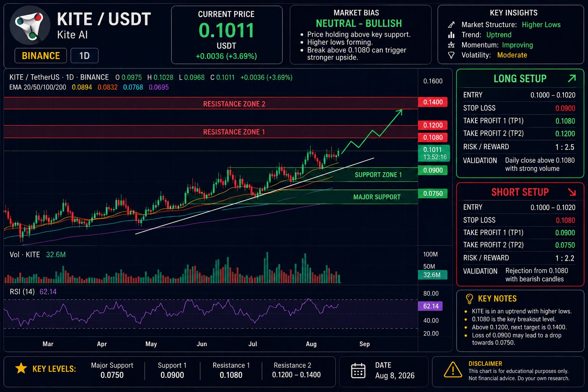The height and width of the screenshot is (392, 588).
Task: Click the "RSI (14)" indicator label
Action: point(22,292)
